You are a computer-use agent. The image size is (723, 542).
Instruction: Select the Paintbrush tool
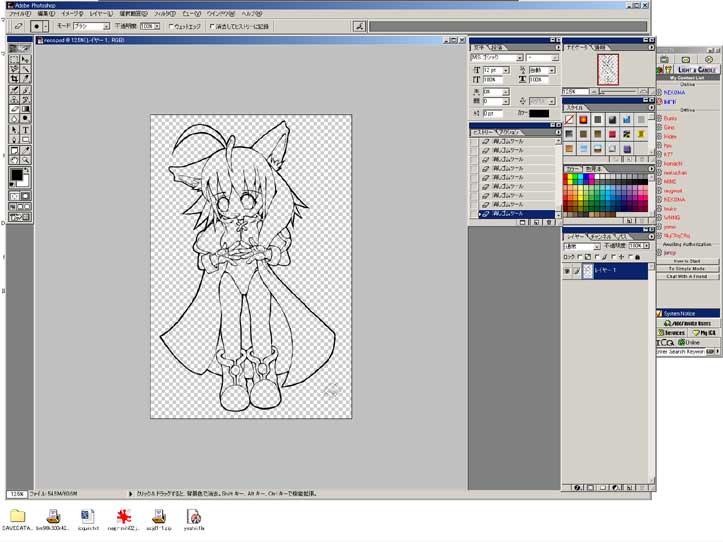tap(25, 89)
